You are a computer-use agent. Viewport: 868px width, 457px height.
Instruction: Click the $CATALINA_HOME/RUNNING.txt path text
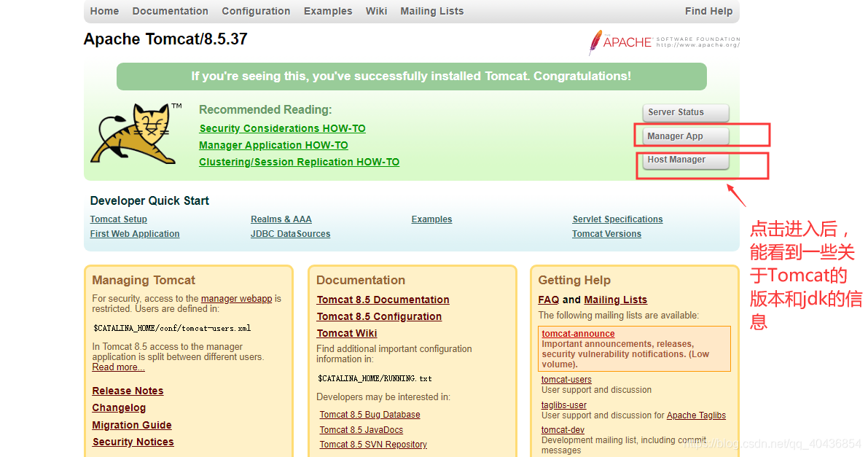[375, 378]
